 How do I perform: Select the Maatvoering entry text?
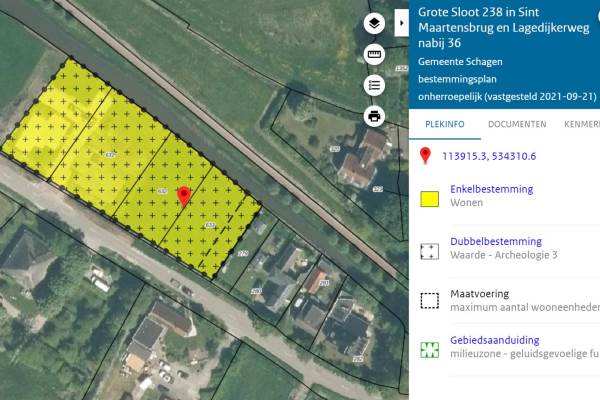tap(480, 294)
